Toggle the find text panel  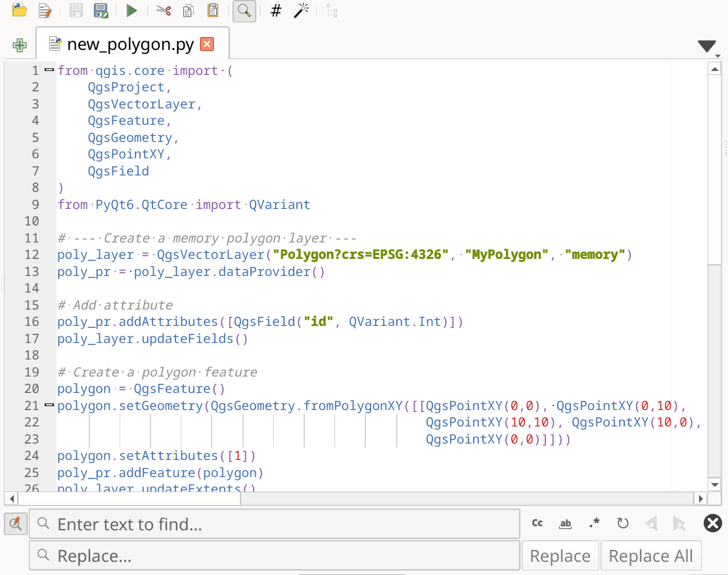[244, 11]
